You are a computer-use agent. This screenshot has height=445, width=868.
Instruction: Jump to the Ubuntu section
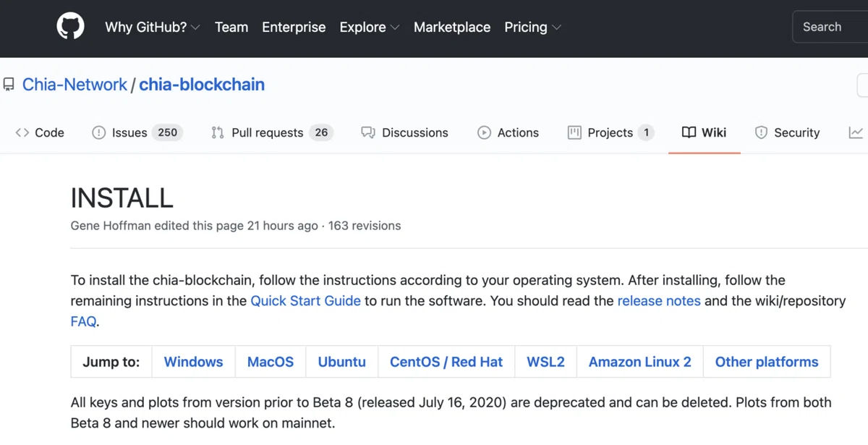pyautogui.click(x=341, y=362)
